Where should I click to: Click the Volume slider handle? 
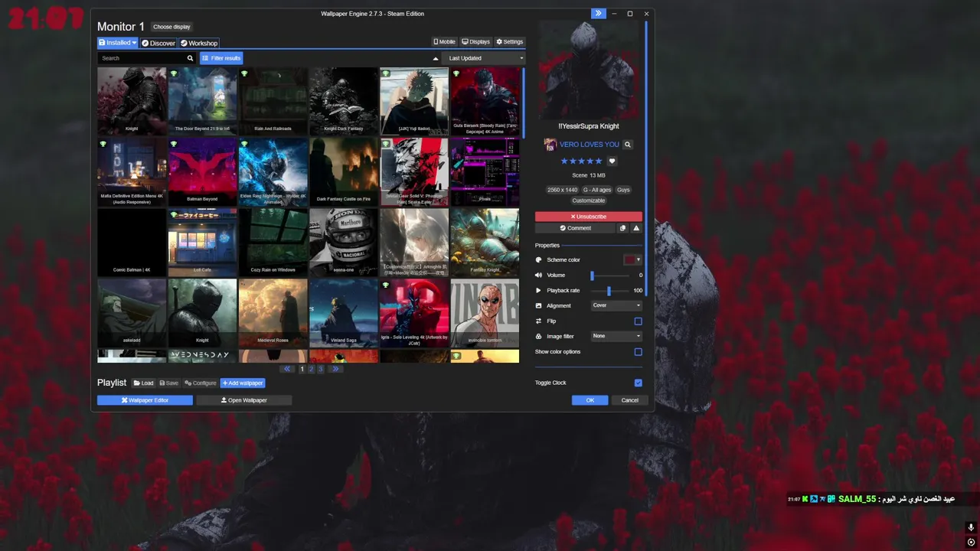(x=592, y=275)
